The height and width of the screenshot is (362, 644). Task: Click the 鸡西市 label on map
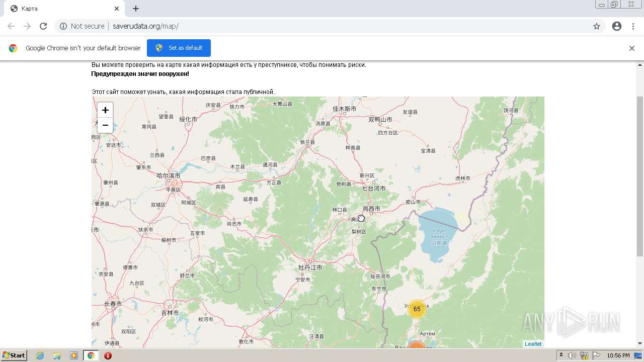tap(372, 208)
